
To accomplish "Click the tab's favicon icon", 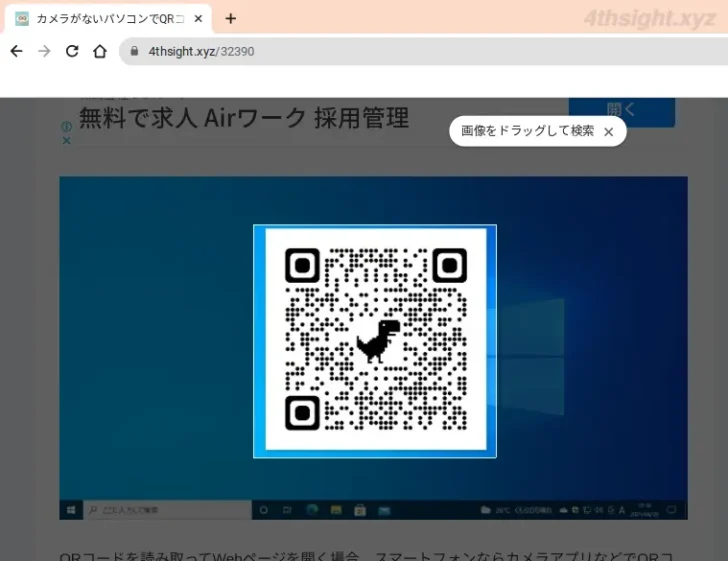I will tap(21, 19).
